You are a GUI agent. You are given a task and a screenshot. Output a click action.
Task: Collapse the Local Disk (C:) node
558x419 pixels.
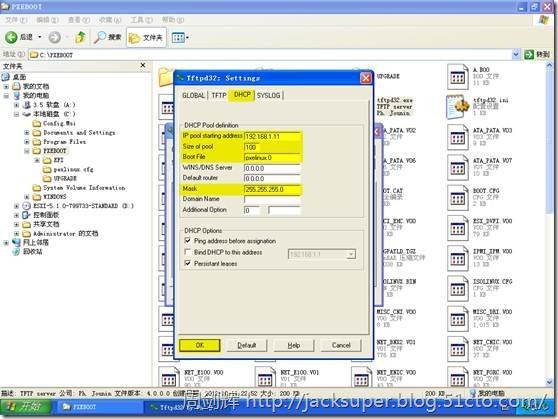pos(16,114)
